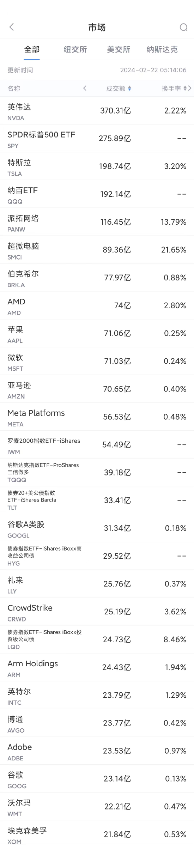The height and width of the screenshot is (868, 194).
Task: Select the Meta Platforms row
Action: coord(97,417)
